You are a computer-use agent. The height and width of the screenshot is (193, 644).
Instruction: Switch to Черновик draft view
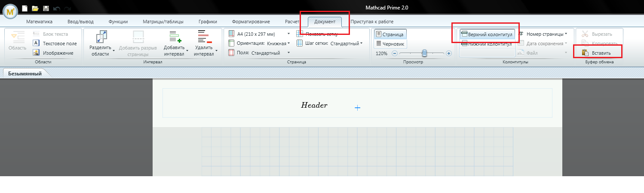[x=390, y=44]
